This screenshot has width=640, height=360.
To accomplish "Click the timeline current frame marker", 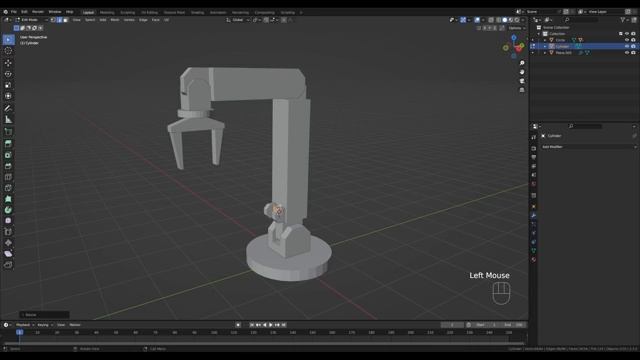I will 19,333.
